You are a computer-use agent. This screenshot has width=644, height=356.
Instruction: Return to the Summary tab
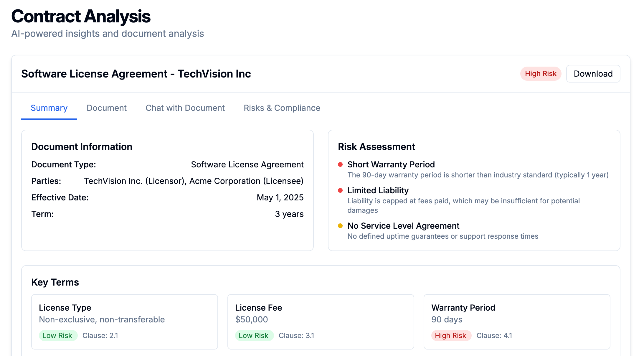tap(49, 108)
